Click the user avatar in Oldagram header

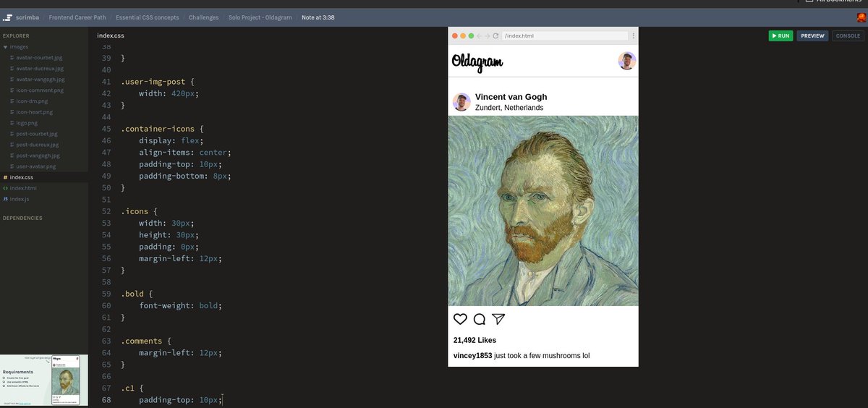[627, 61]
